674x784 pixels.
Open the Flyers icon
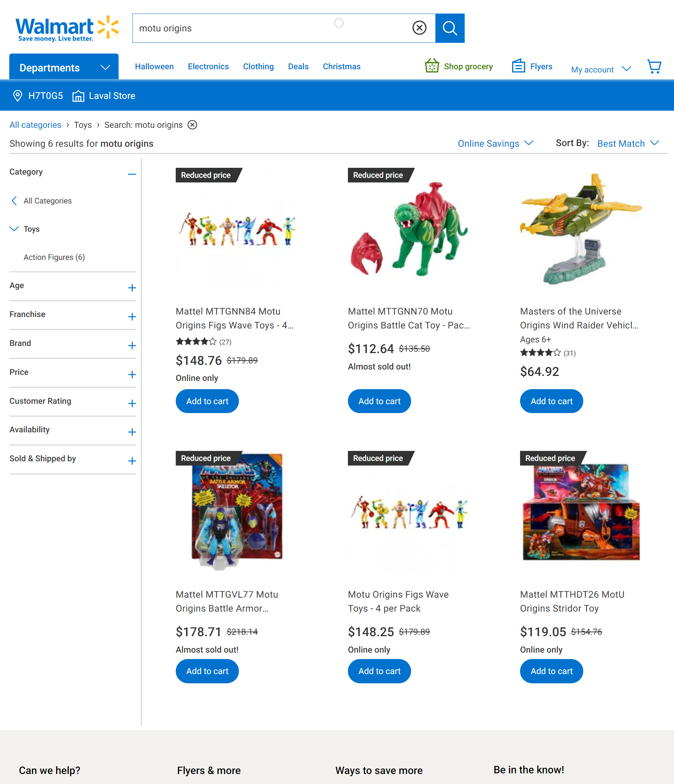click(x=518, y=66)
